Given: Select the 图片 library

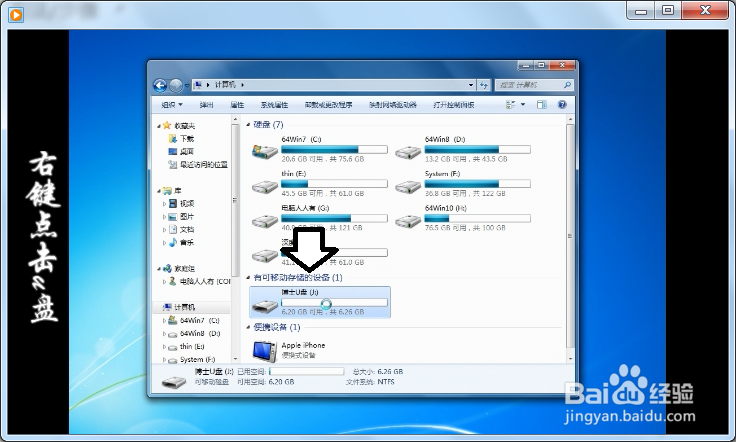Looking at the screenshot, I should 186,216.
